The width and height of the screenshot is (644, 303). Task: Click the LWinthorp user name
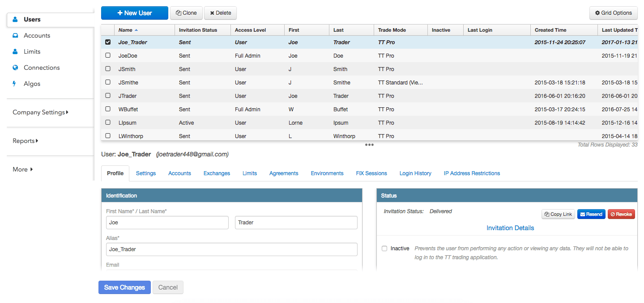[131, 136]
